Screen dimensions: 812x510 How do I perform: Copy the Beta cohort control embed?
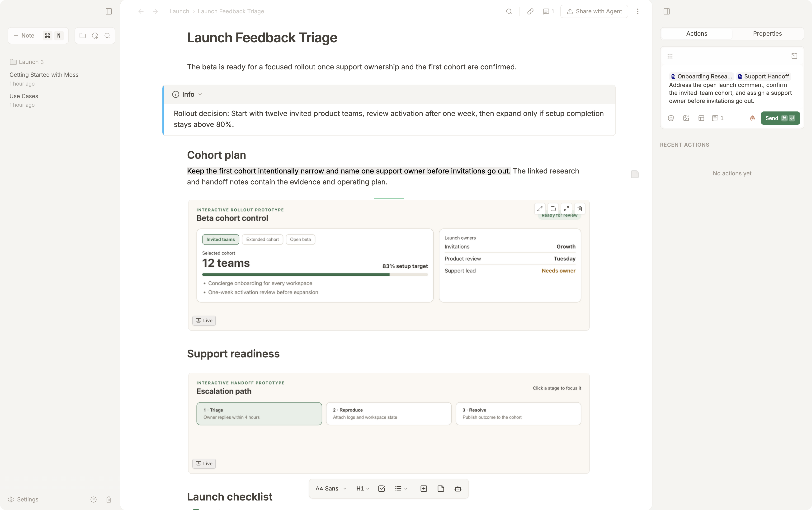[553, 209]
